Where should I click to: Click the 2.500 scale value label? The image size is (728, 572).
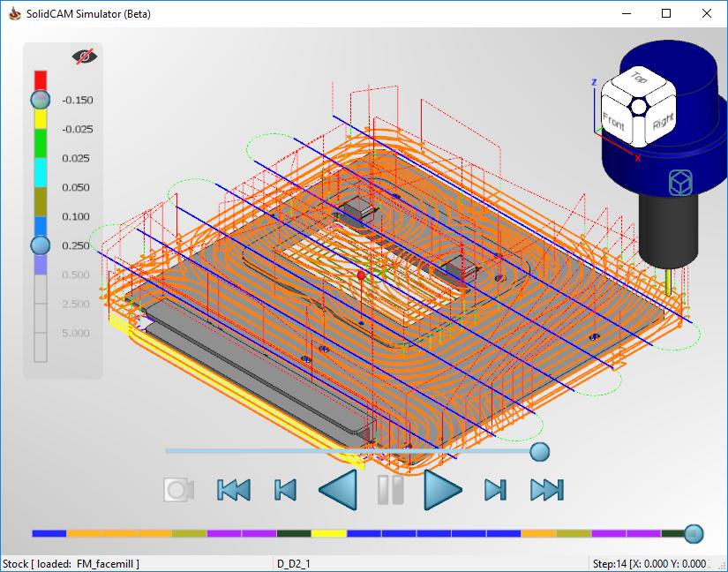point(76,305)
